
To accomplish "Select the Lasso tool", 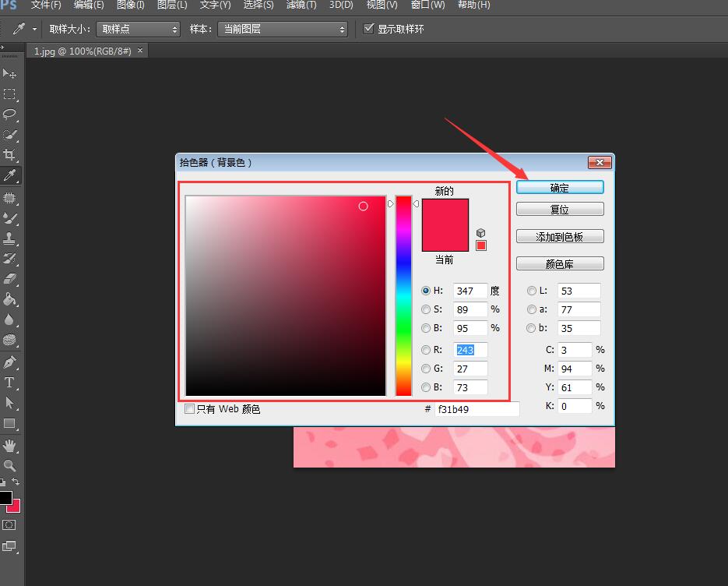I will 9,115.
